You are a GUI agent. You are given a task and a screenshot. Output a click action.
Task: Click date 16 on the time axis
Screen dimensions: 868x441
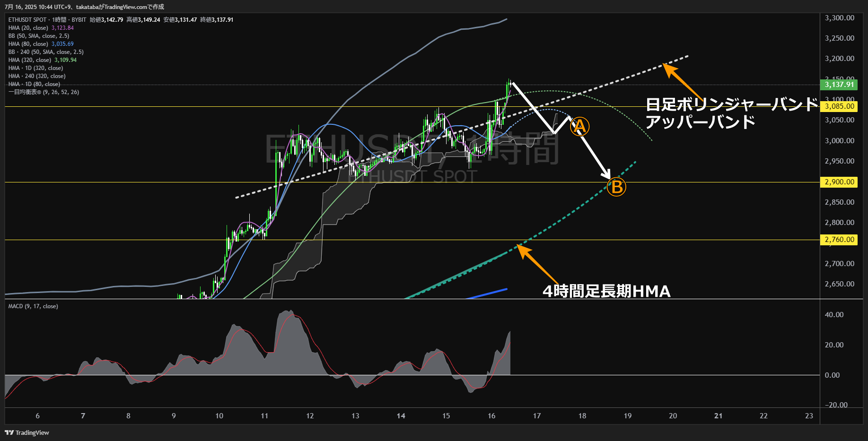(491, 416)
